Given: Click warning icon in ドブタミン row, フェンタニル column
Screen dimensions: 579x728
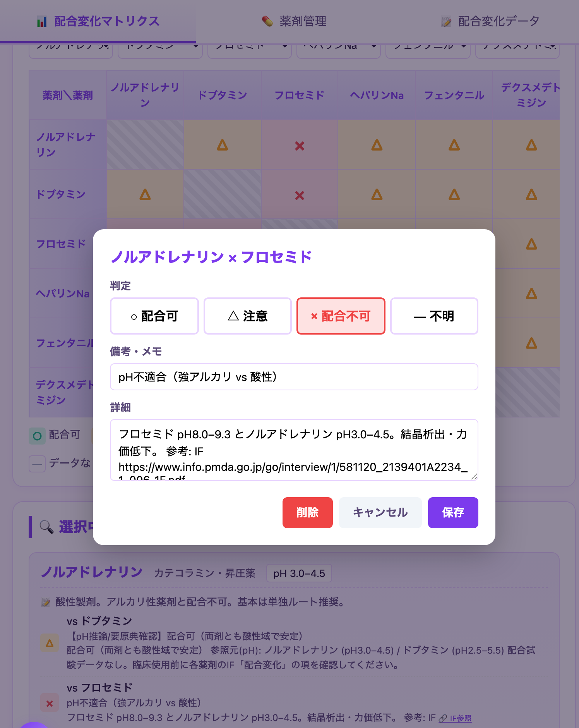Looking at the screenshot, I should tap(454, 195).
